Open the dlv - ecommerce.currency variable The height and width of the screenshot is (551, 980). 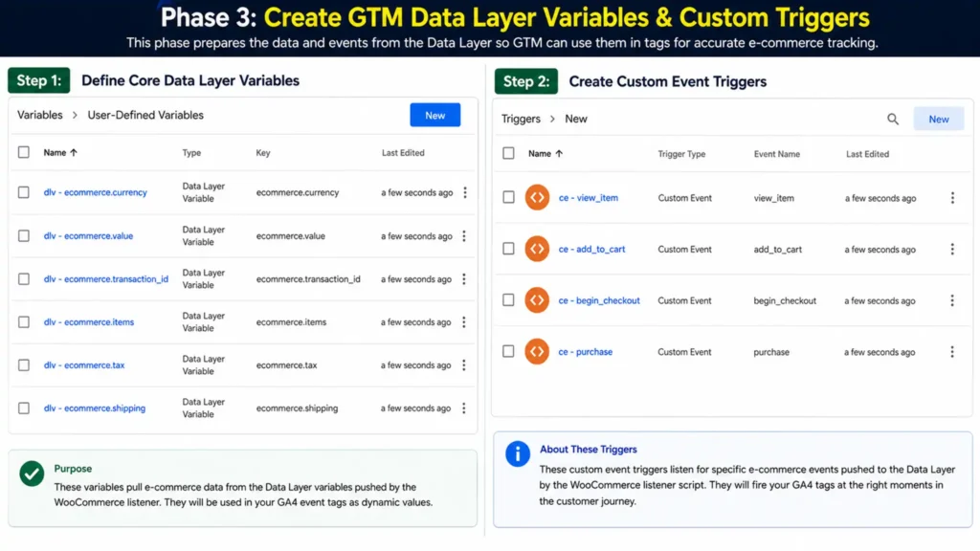[95, 192]
